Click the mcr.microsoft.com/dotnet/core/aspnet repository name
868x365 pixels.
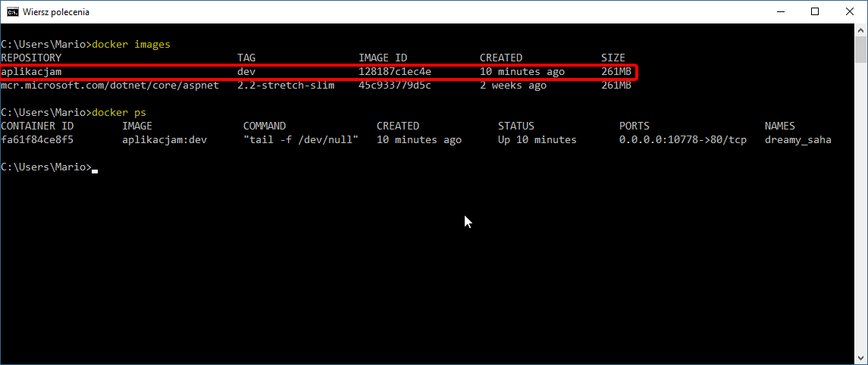click(110, 86)
